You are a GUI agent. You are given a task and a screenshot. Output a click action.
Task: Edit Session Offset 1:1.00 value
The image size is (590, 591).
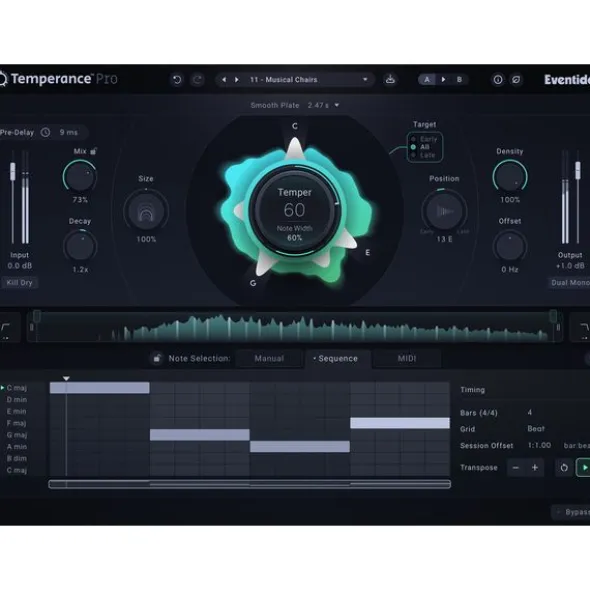point(539,446)
